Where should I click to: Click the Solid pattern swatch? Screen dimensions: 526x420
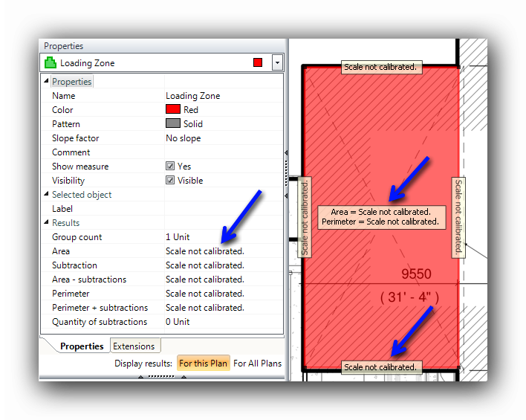pyautogui.click(x=173, y=123)
